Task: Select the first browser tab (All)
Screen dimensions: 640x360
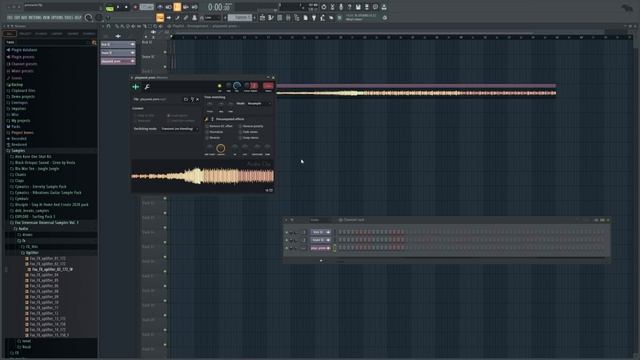Action: coord(10,33)
